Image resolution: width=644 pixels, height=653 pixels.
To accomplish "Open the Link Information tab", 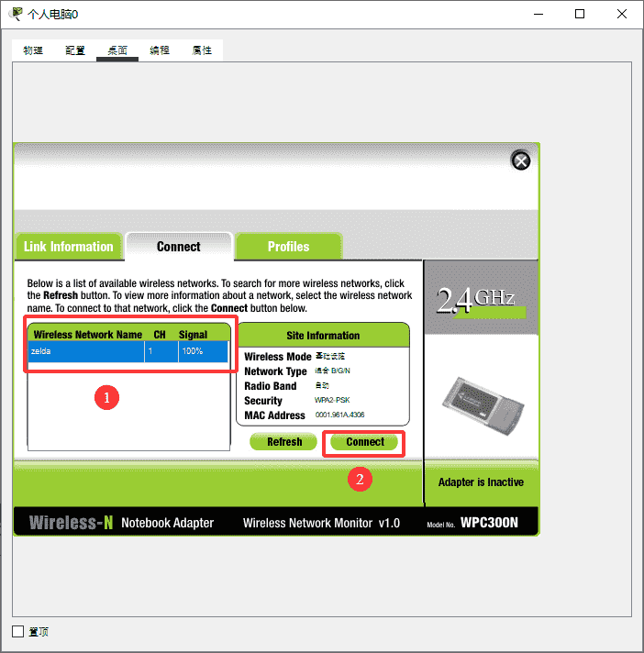I will [x=68, y=247].
